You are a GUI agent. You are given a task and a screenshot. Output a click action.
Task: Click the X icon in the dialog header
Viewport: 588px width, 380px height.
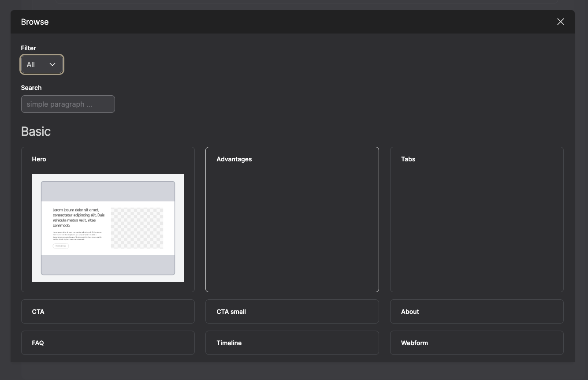560,22
